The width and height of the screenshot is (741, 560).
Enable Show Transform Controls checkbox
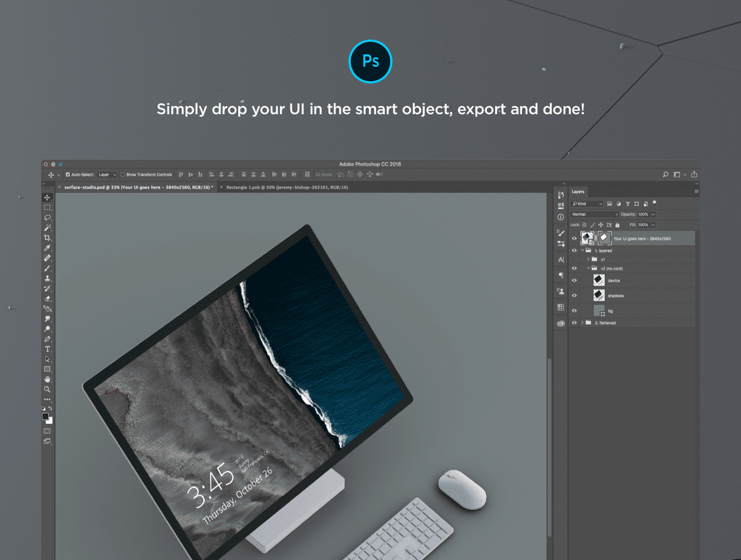point(122,175)
